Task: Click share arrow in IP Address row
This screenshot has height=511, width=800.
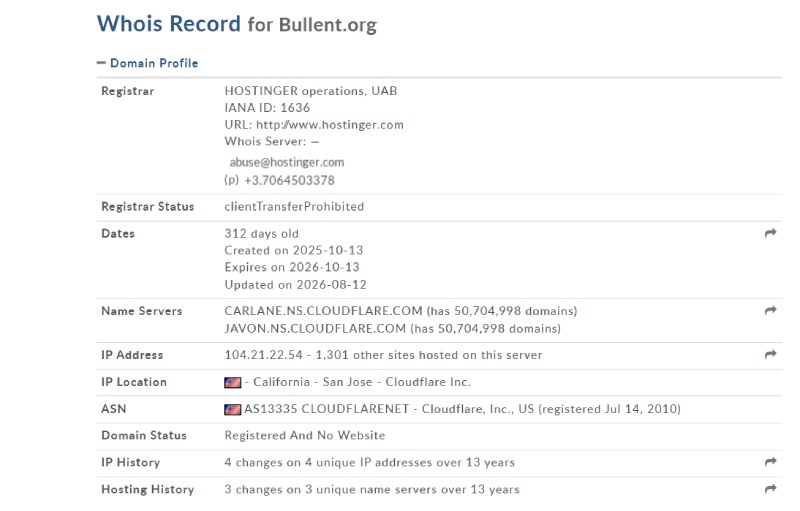Action: tap(770, 354)
